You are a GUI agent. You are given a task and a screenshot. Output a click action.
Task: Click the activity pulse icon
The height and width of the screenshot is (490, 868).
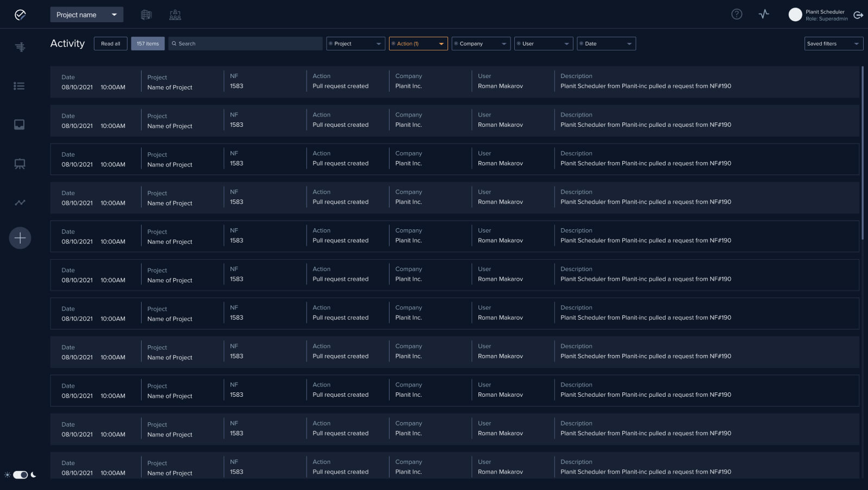coord(764,15)
